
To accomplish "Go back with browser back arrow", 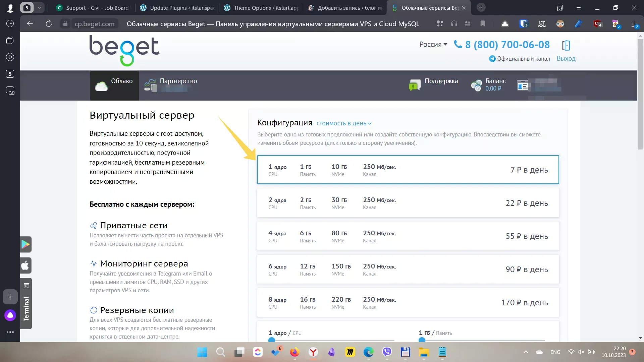I will point(30,24).
